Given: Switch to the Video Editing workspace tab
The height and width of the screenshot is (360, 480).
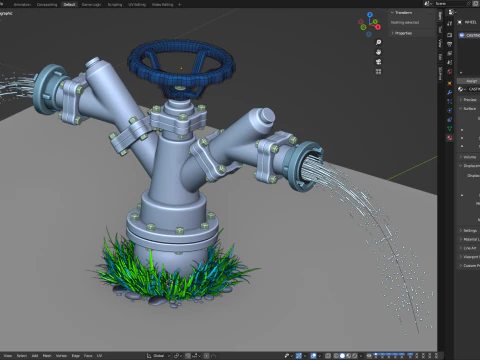Looking at the screenshot, I should click(x=162, y=4).
